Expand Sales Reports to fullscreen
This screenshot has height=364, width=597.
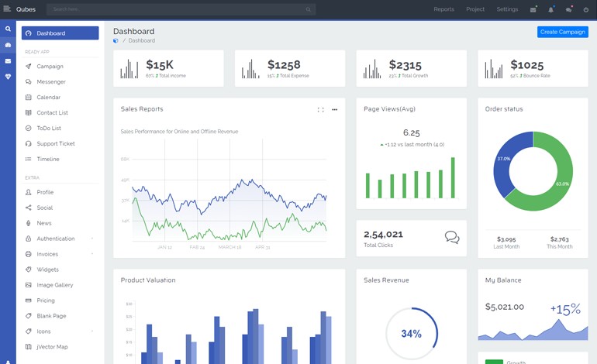coord(320,109)
